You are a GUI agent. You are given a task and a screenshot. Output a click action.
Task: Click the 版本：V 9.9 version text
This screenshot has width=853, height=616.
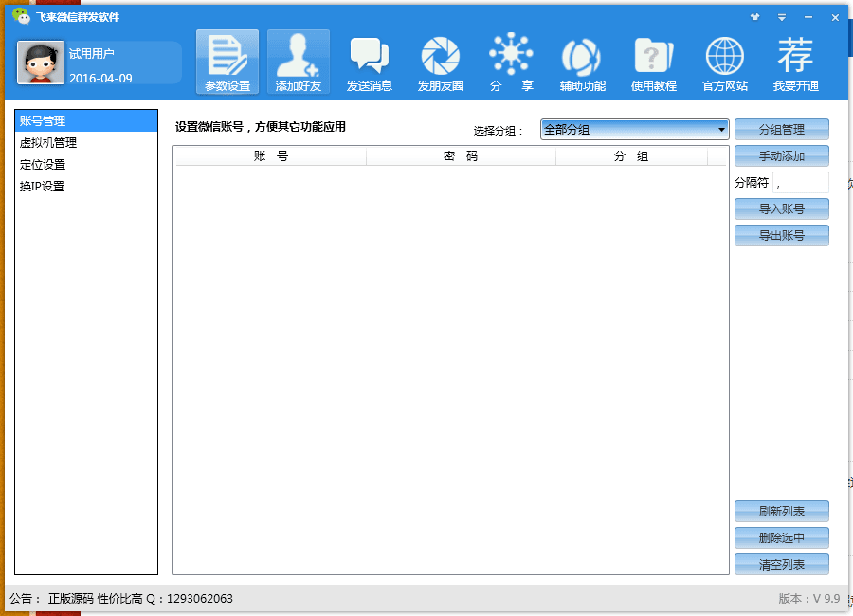(809, 599)
